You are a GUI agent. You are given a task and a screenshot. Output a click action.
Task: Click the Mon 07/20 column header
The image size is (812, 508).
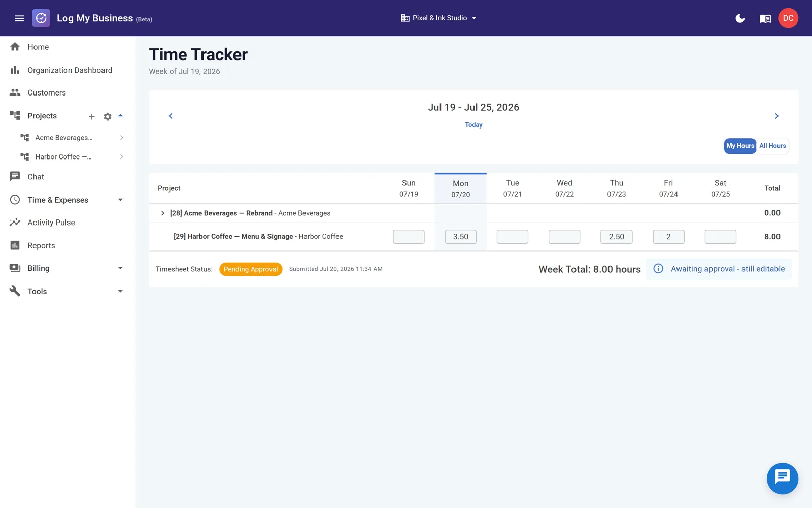460,188
